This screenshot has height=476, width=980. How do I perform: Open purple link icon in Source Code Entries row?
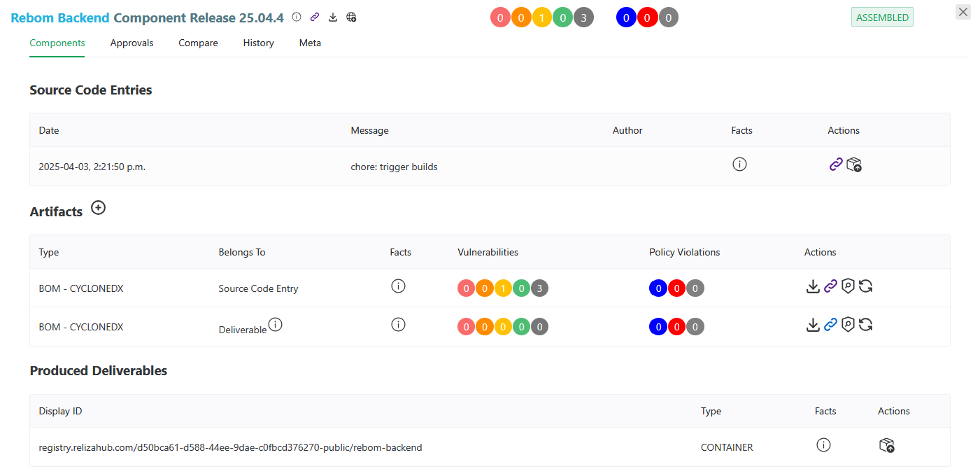(836, 164)
